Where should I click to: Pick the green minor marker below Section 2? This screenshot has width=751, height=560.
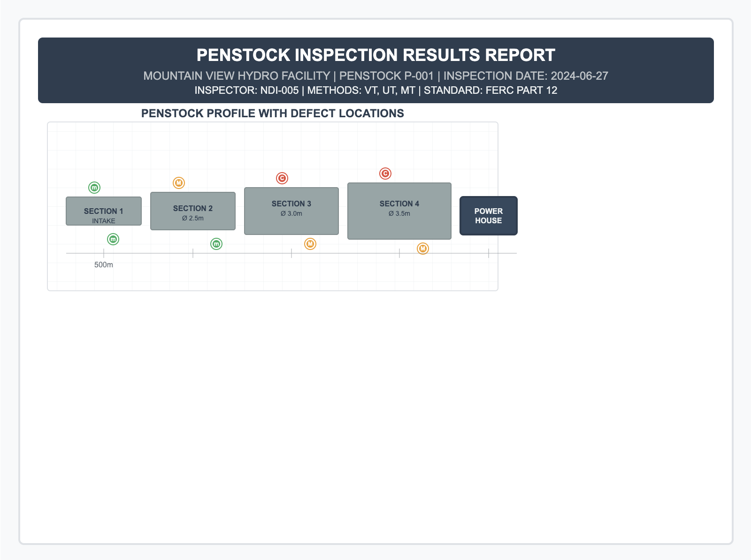tap(216, 244)
